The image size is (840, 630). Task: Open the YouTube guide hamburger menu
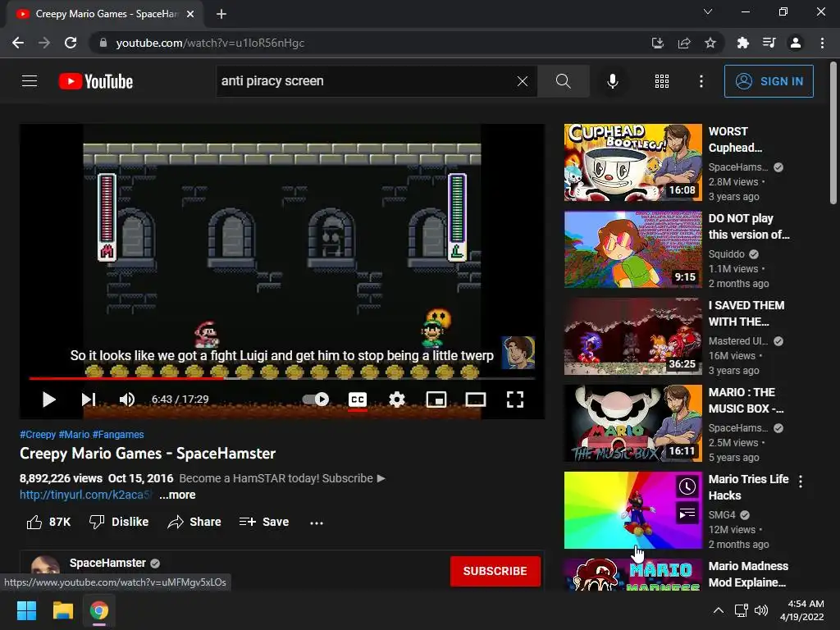30,81
